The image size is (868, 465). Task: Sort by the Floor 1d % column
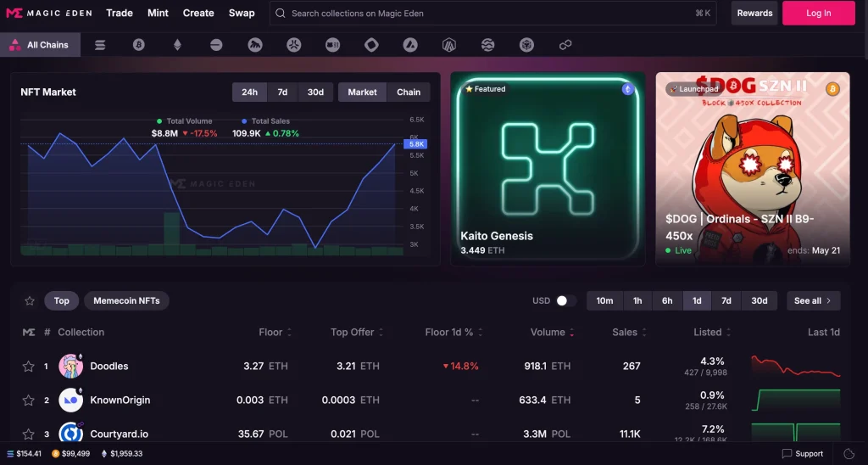[x=454, y=332]
